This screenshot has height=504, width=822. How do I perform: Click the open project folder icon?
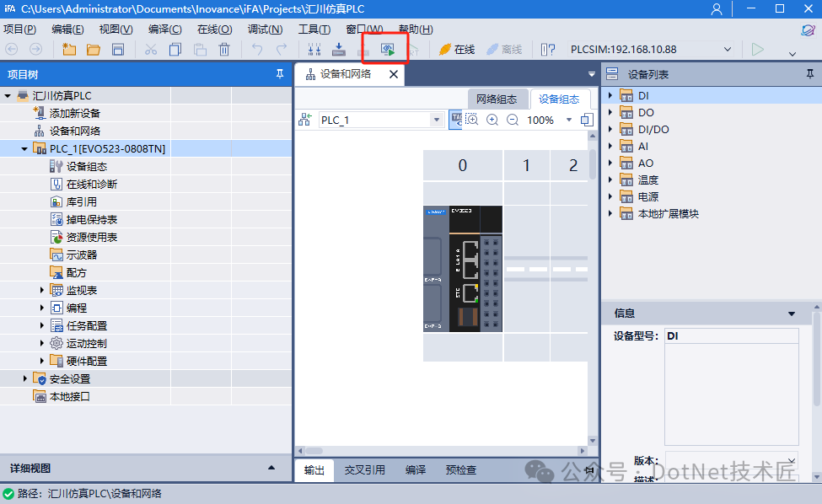pyautogui.click(x=94, y=49)
